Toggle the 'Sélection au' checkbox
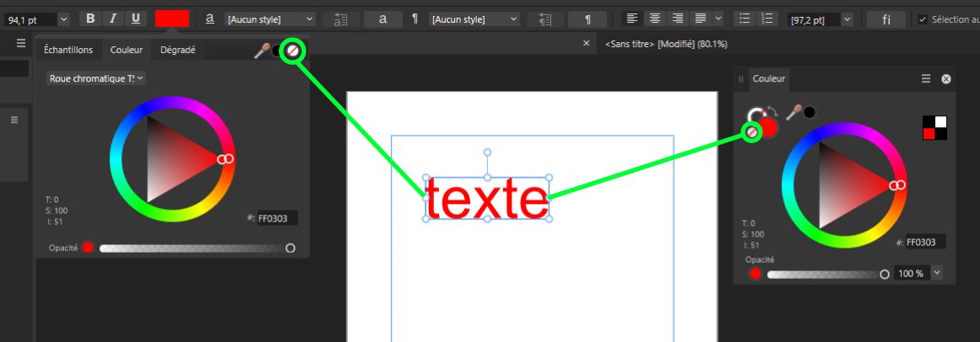 (x=922, y=19)
